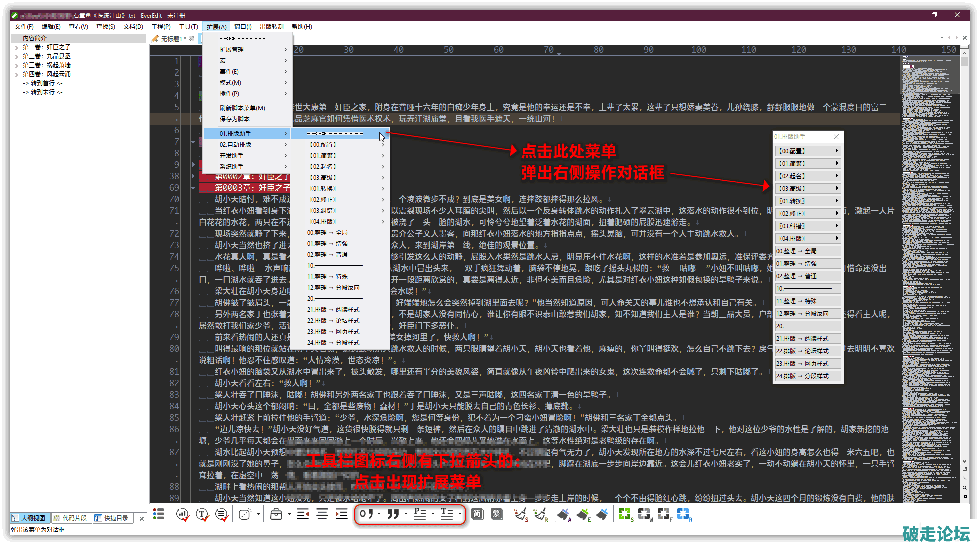
Task: Open the 工具(T) menu
Action: [188, 27]
